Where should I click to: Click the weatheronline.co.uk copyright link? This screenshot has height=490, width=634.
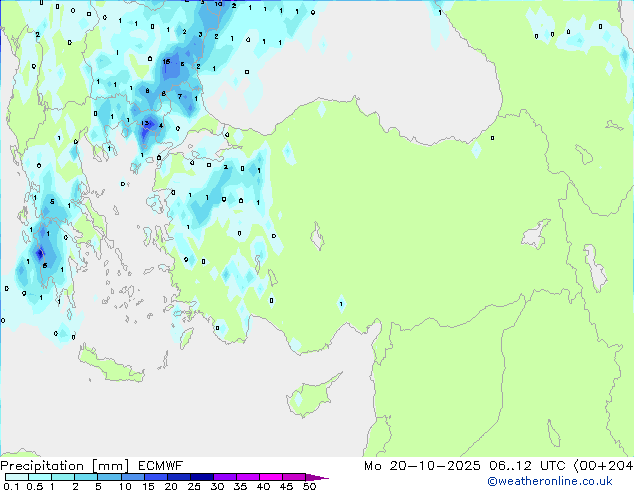pos(549,481)
